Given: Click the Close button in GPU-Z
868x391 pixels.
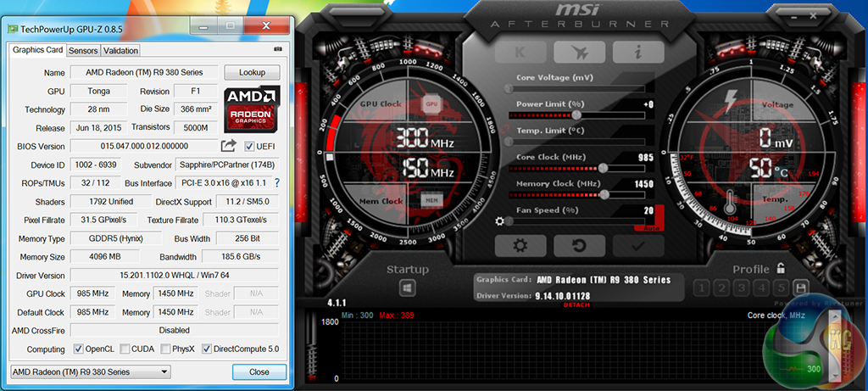Looking at the screenshot, I should pos(259,371).
